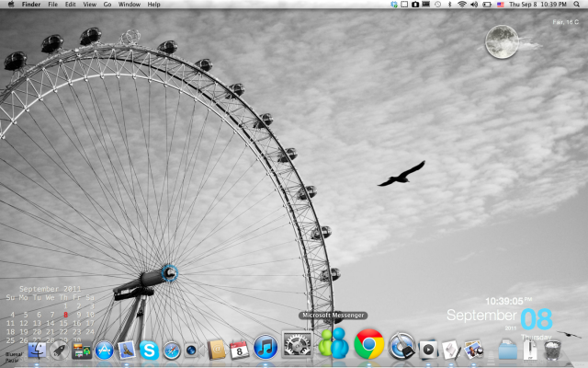Click the 10:39:05 PM desktop clock
588x368 pixels.
click(509, 301)
